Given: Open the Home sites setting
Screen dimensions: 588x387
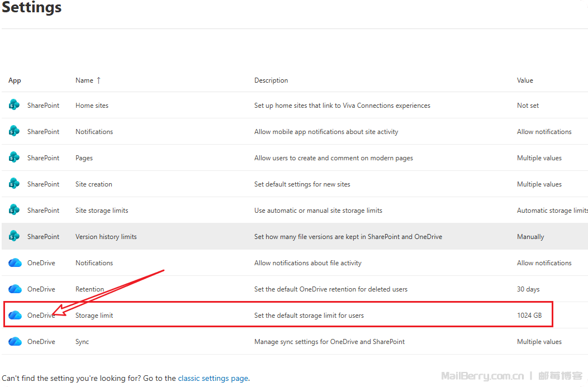Looking at the screenshot, I should click(x=92, y=106).
